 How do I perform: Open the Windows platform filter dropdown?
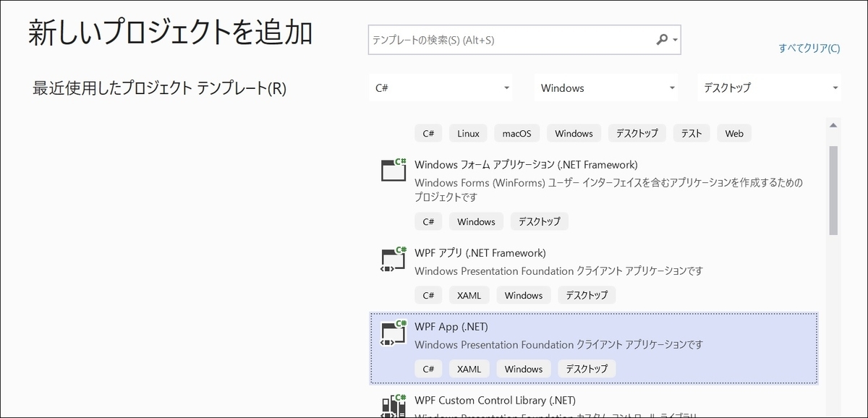606,88
